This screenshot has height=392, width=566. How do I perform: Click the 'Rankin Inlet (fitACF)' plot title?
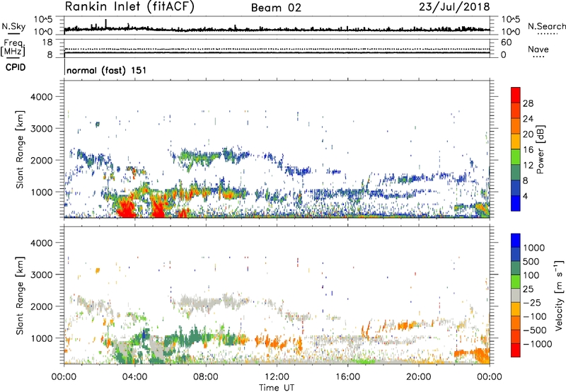tap(129, 7)
